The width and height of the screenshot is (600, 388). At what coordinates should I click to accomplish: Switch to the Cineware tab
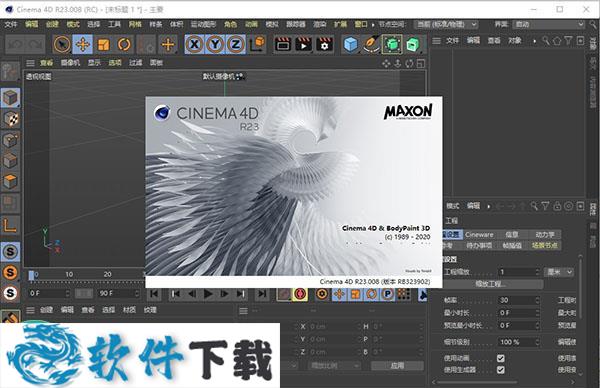point(479,235)
